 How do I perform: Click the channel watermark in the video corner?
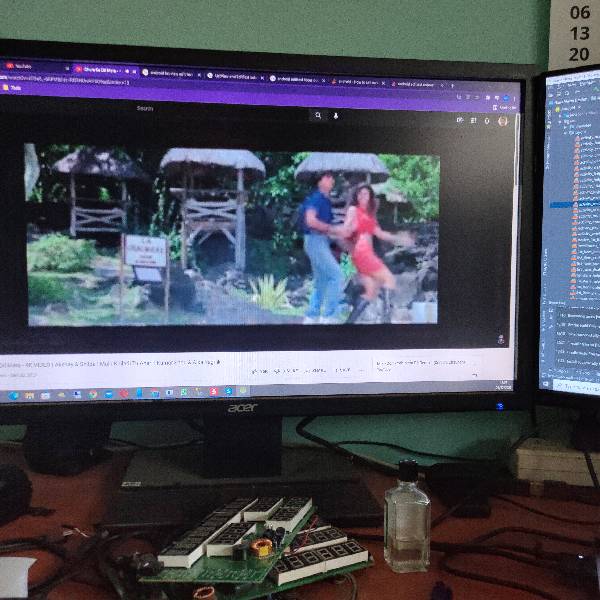[500, 338]
